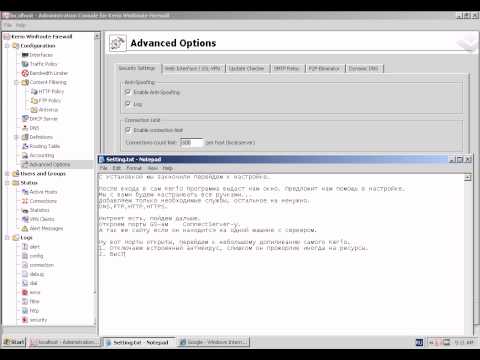Toggle the Enable Anti-Spoofing checkbox
Screen dimensions: 480x360
tap(128, 92)
